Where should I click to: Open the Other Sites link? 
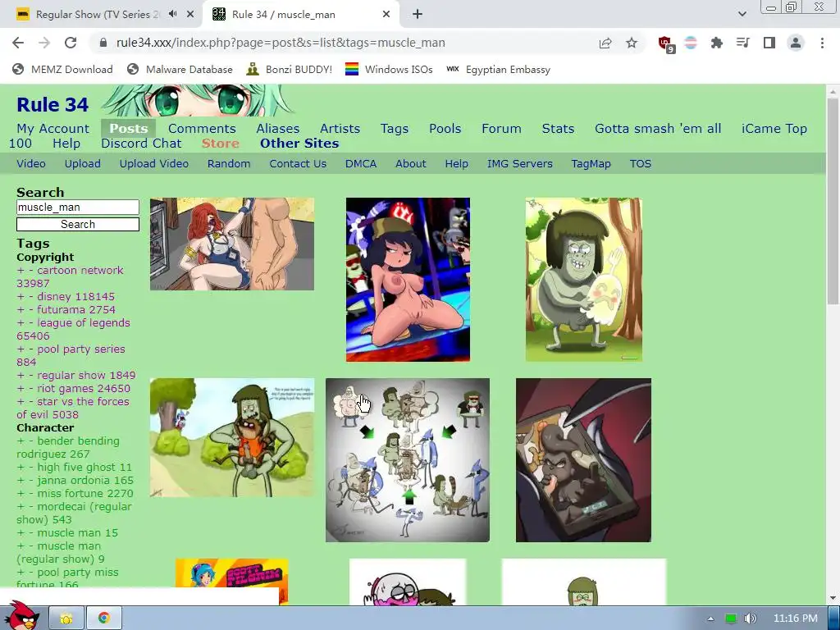tap(299, 144)
